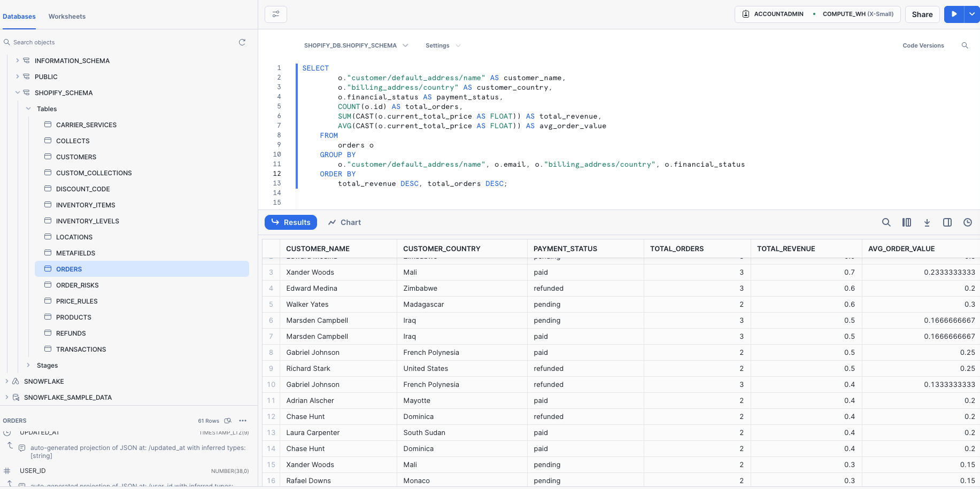Image resolution: width=980 pixels, height=489 pixels.
Task: Click the CUSTOMERS table icon
Action: 48,157
